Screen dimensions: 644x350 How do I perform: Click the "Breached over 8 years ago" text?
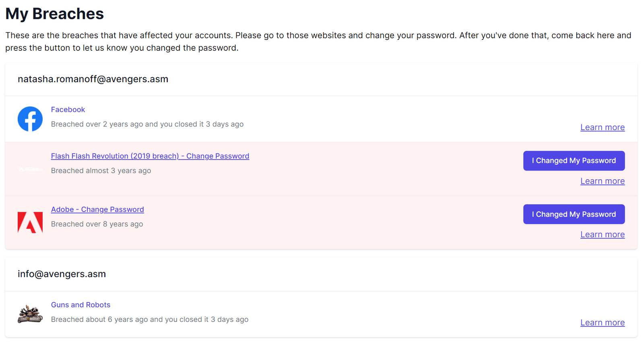(x=97, y=224)
